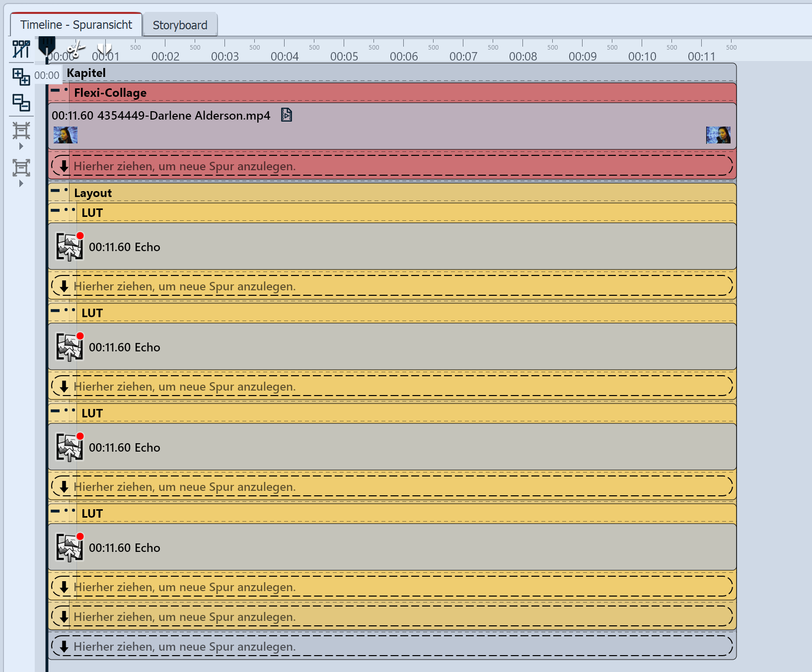Screen dimensions: 812x672
Task: Select the third LUT header label
Action: pos(92,413)
